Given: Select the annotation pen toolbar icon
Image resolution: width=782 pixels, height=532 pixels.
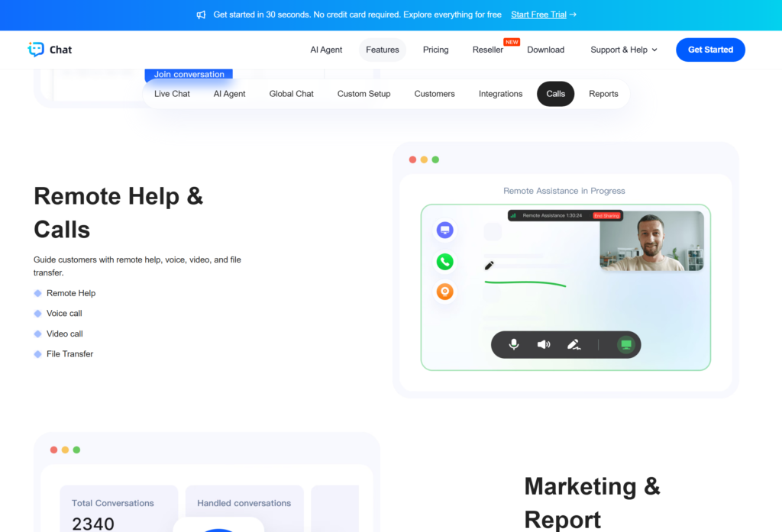Looking at the screenshot, I should [x=574, y=344].
